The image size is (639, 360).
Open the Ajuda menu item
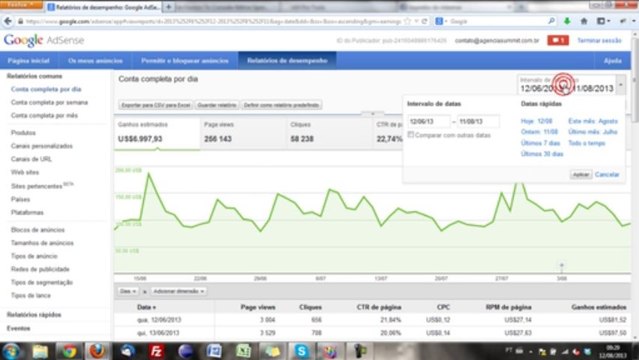(613, 60)
